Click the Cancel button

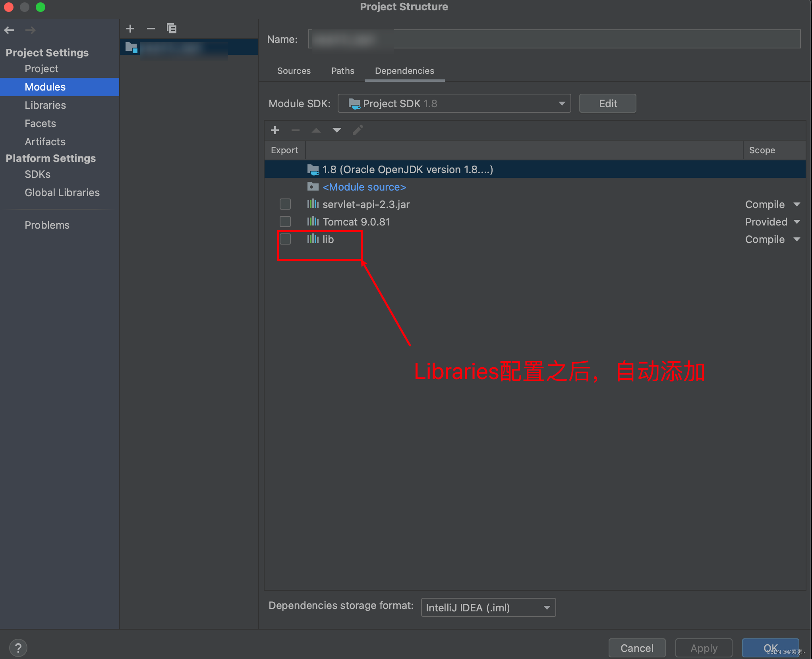tap(637, 648)
